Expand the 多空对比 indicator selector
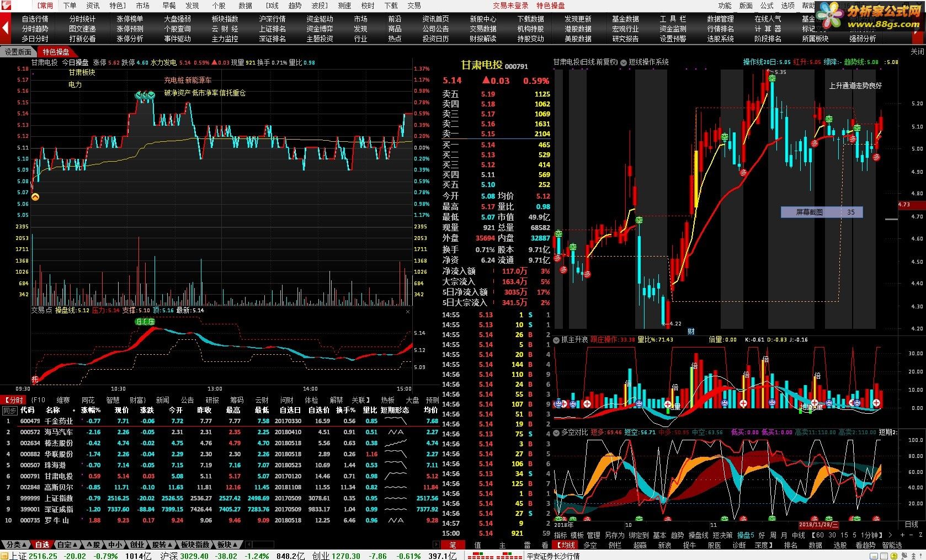 (x=557, y=433)
